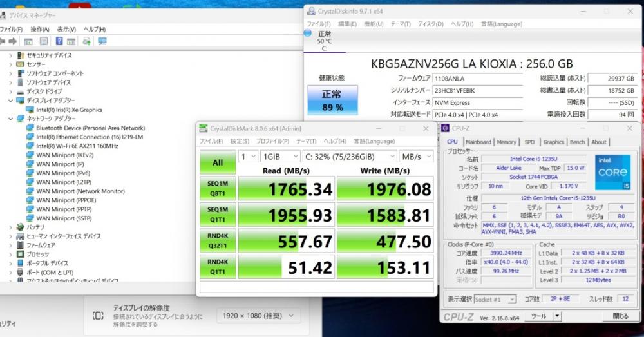Switch to CPU-Z Memory tab
Screen dimensions: 644x337
point(506,142)
